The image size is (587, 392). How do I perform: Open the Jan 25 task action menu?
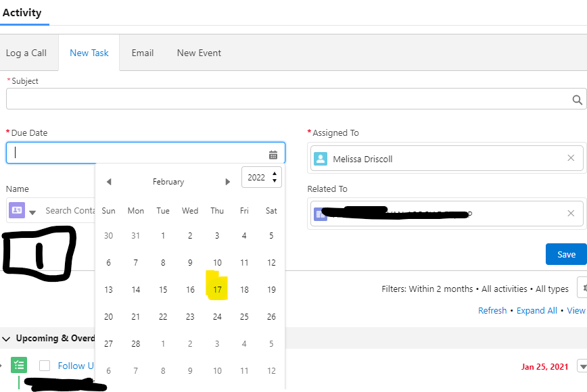582,366
